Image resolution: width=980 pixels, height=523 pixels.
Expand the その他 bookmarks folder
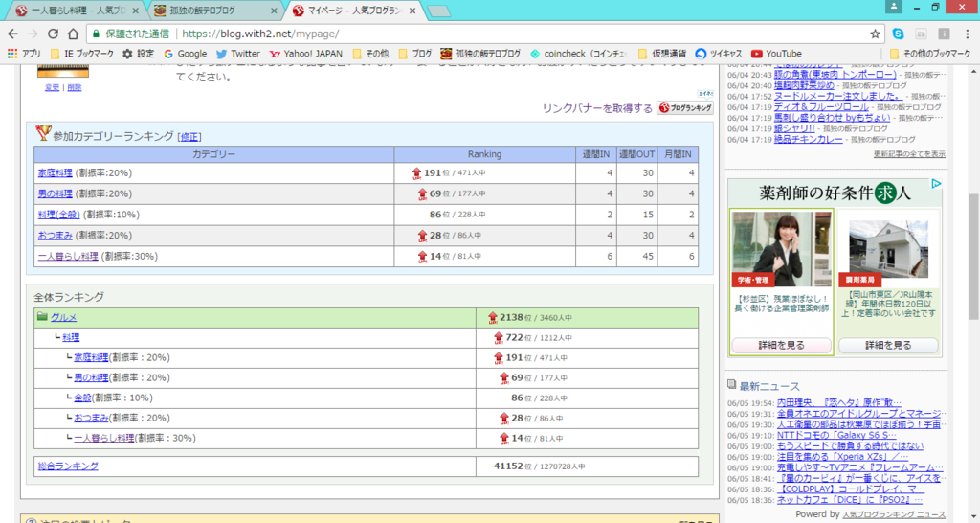[370, 54]
